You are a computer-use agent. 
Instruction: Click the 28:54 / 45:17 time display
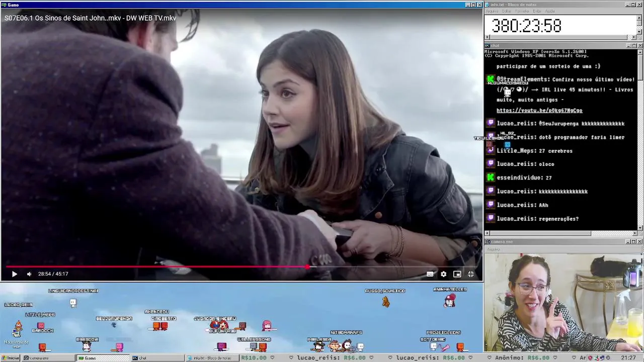53,274
